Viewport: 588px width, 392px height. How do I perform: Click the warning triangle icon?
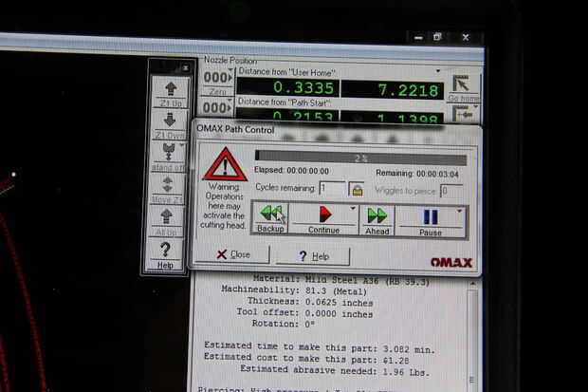pyautogui.click(x=225, y=164)
